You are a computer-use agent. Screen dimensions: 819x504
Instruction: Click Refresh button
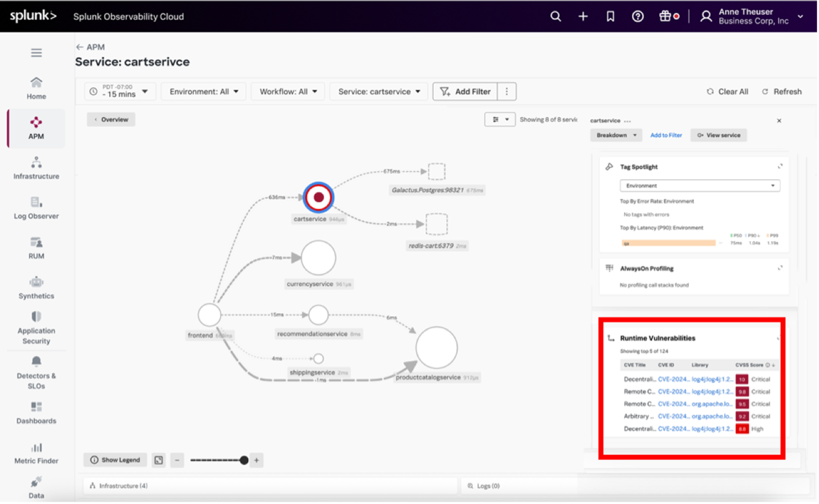point(782,91)
